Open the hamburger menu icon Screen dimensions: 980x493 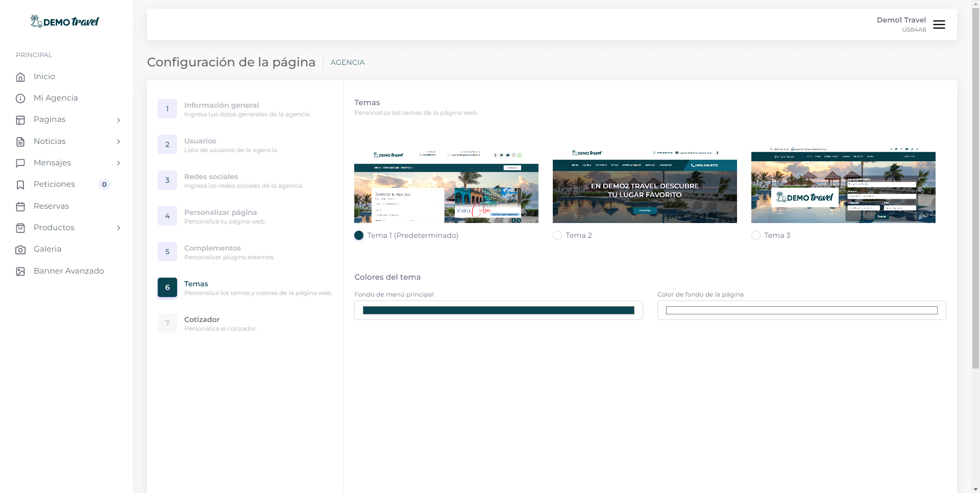pos(939,24)
